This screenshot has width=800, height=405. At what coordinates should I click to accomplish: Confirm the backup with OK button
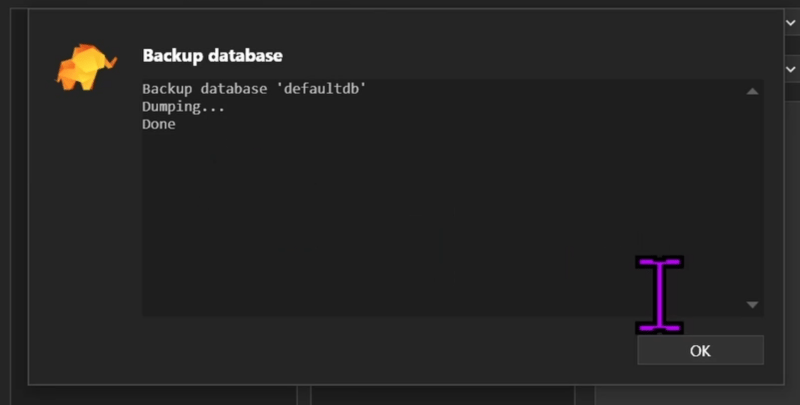tap(700, 350)
